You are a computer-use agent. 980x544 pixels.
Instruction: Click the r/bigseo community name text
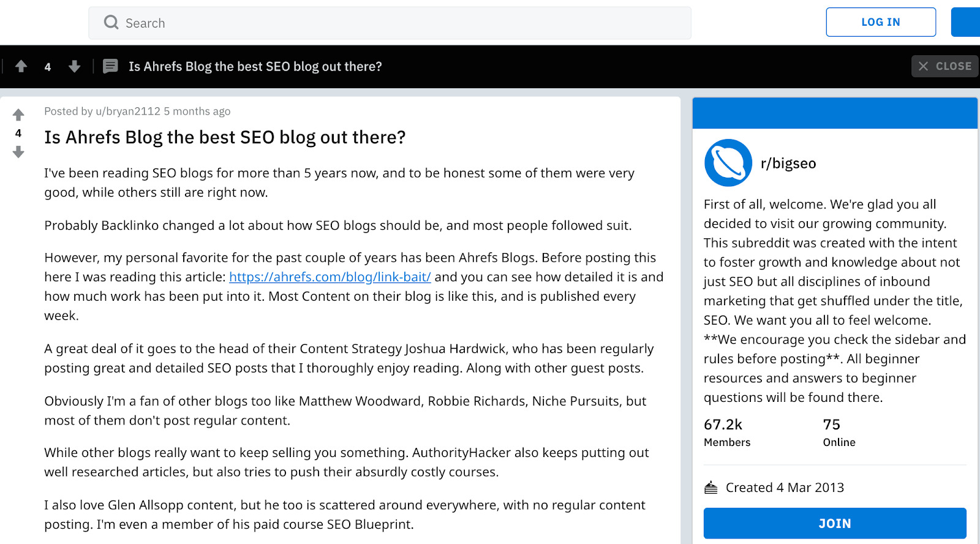coord(790,163)
